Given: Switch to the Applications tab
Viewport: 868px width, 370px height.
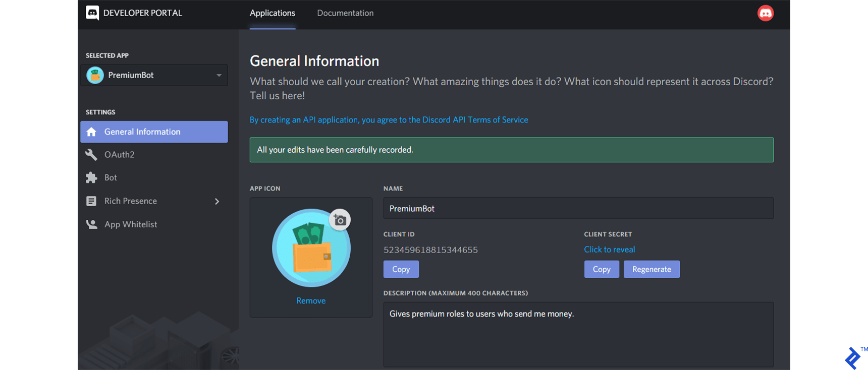Looking at the screenshot, I should pos(272,13).
